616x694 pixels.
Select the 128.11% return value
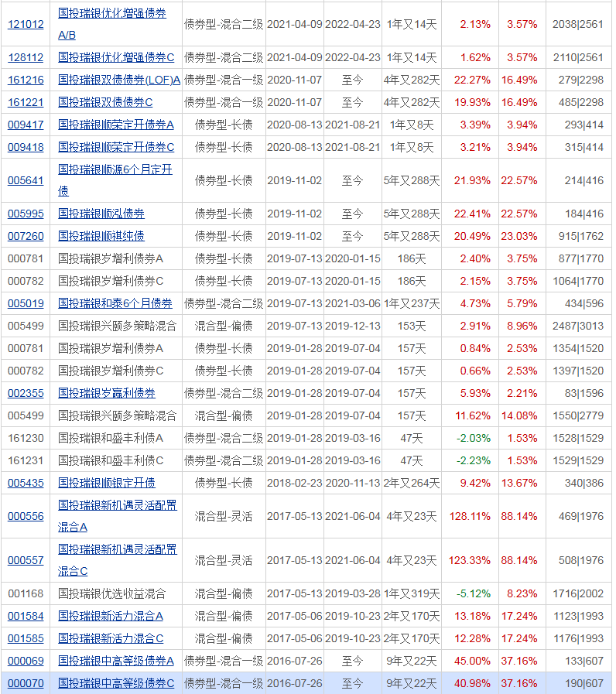coord(470,517)
